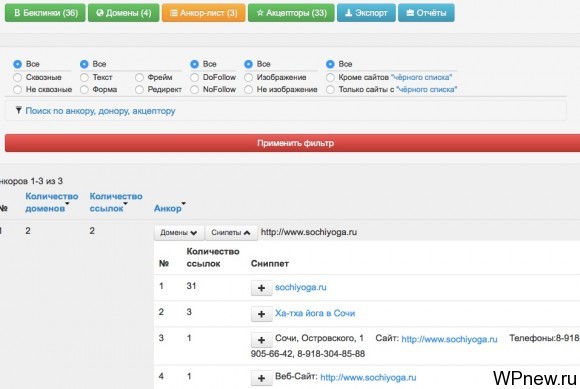Image resolution: width=580 pixels, height=389 pixels.
Task: Choose the Не сквозные radio option
Action: (17, 89)
